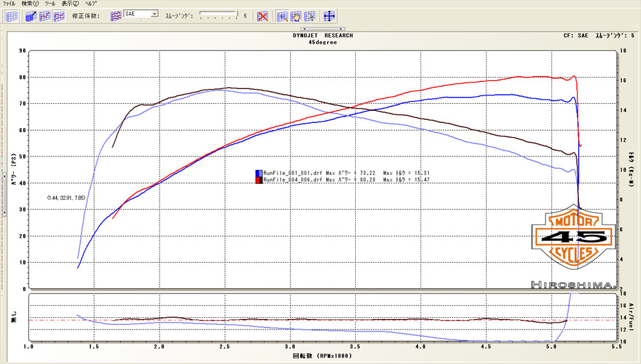Viewport: 641px width, 364px height.
Task: Open the SAE correction factor dropdown
Action: (x=154, y=13)
